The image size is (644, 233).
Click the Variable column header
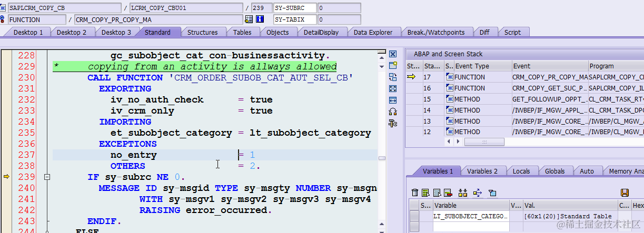[x=471, y=206]
